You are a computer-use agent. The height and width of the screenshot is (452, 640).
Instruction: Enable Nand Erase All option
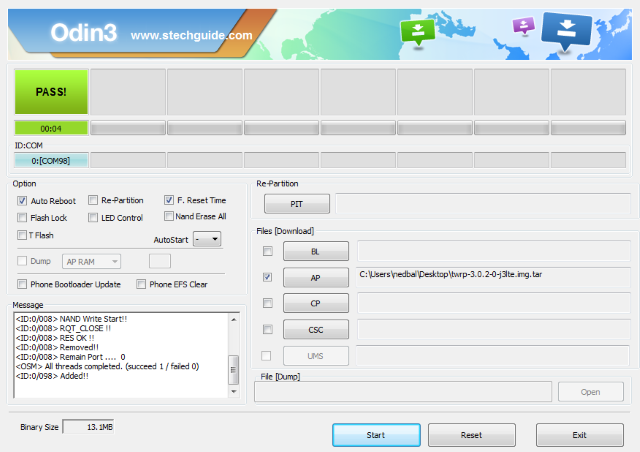point(169,216)
